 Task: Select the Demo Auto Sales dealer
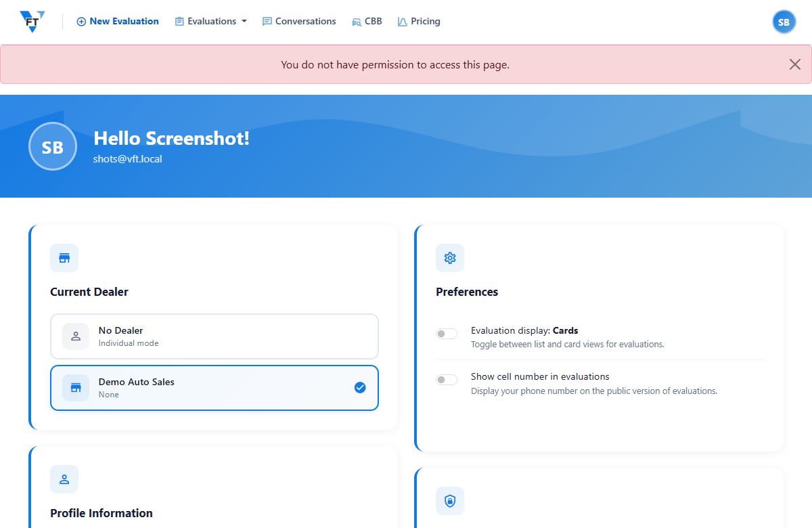[x=215, y=388]
